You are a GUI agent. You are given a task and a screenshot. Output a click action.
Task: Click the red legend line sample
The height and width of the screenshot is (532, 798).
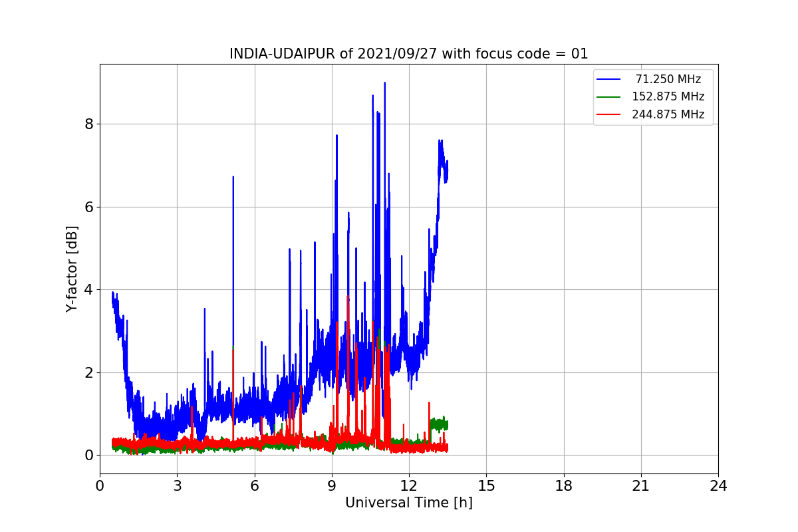point(609,114)
